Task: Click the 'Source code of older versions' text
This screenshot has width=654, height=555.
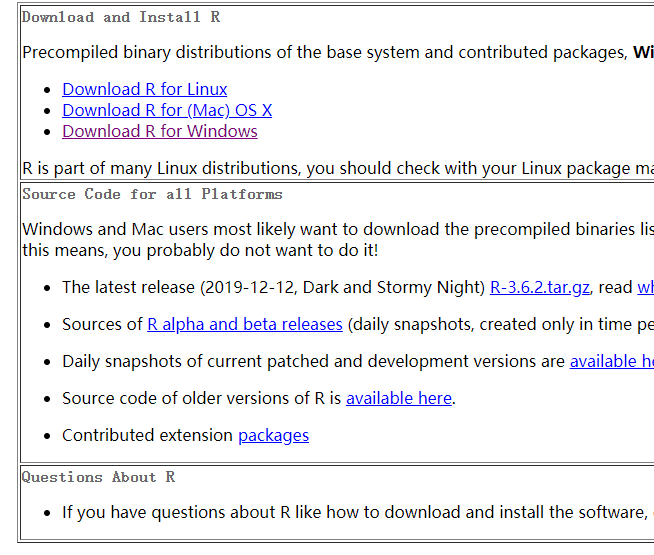Action: [200, 398]
